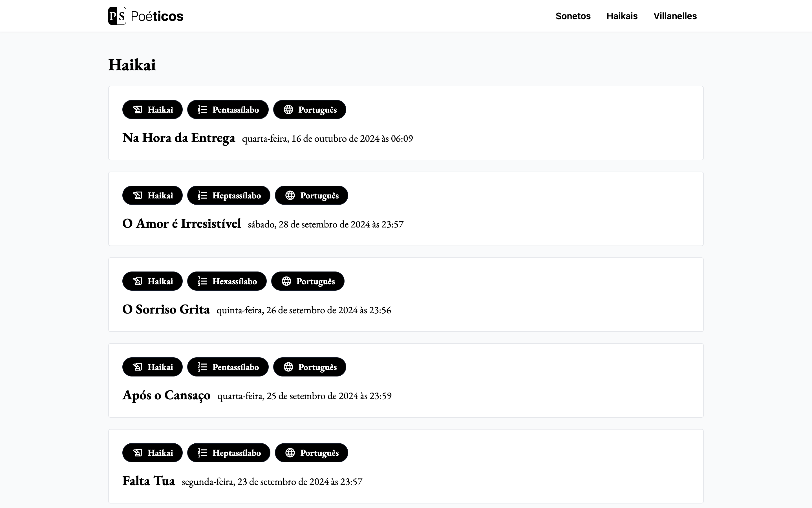Click meter list icon in Na Hora da Entrega card
The width and height of the screenshot is (812, 508).
[x=202, y=110]
